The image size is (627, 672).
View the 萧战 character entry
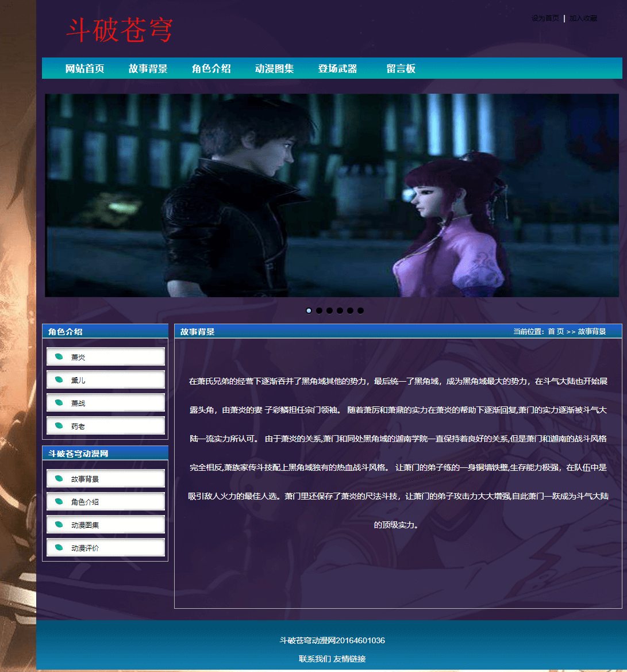105,403
